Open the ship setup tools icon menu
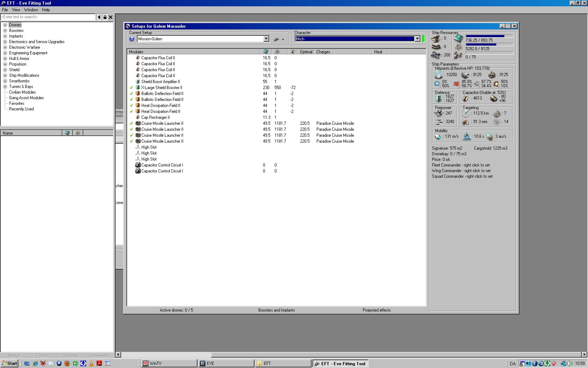Screen dimensions: 588x368 [x=279, y=39]
